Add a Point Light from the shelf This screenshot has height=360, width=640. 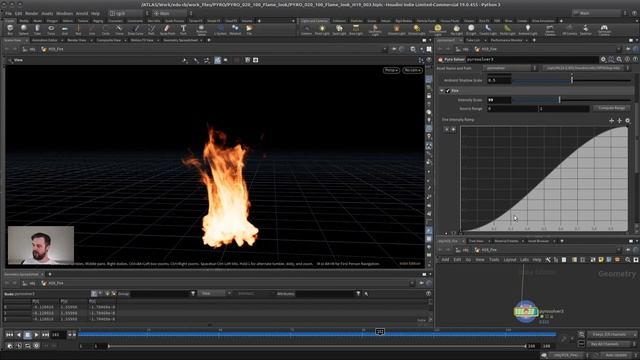point(322,29)
